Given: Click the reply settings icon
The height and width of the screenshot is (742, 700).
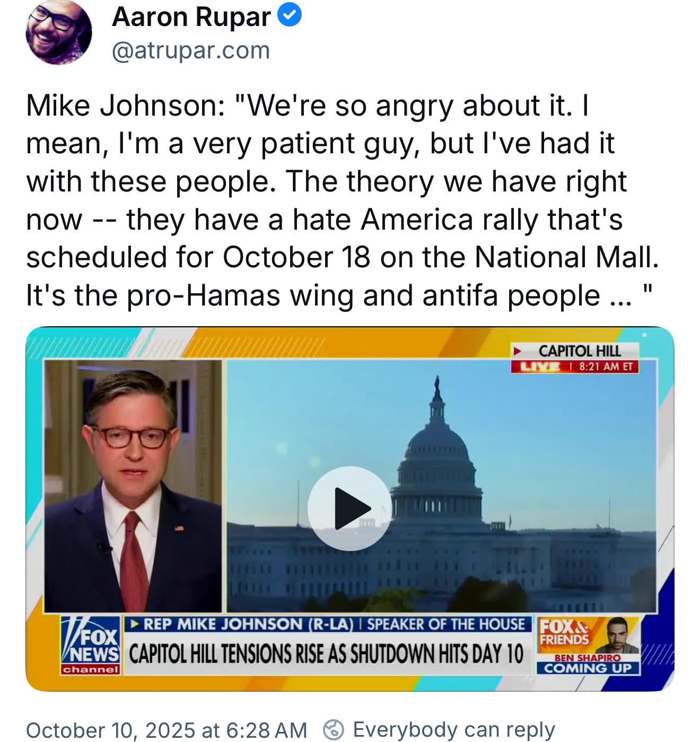Looking at the screenshot, I should (x=334, y=729).
